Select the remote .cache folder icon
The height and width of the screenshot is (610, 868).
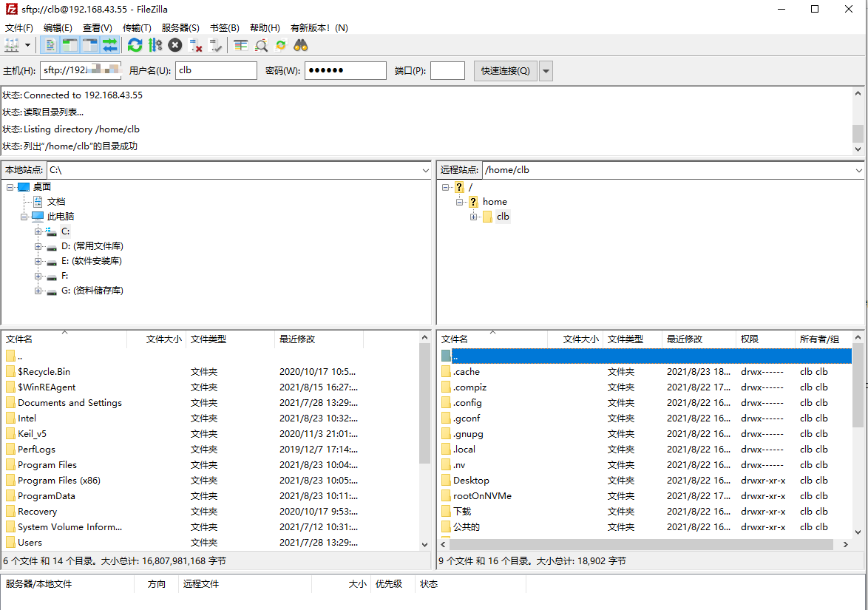(x=446, y=372)
